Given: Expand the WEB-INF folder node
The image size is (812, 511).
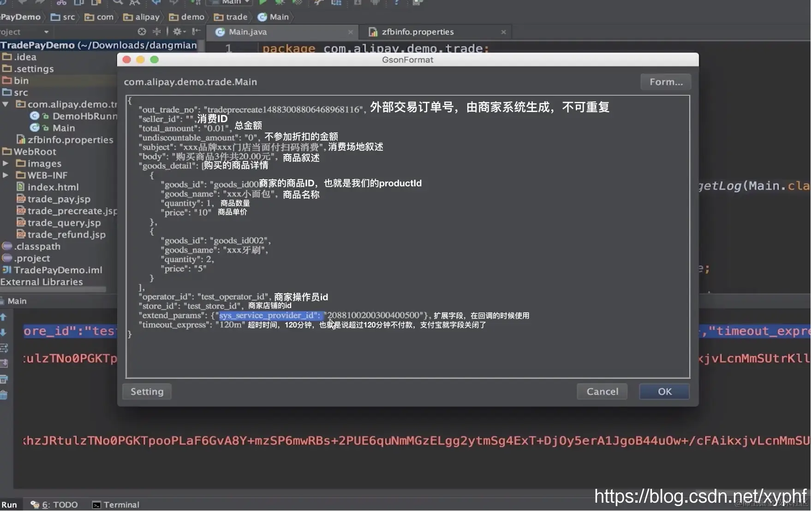Looking at the screenshot, I should click(x=5, y=175).
